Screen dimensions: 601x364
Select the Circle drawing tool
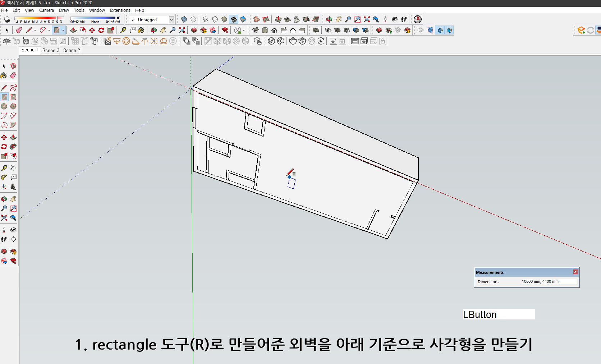point(4,106)
